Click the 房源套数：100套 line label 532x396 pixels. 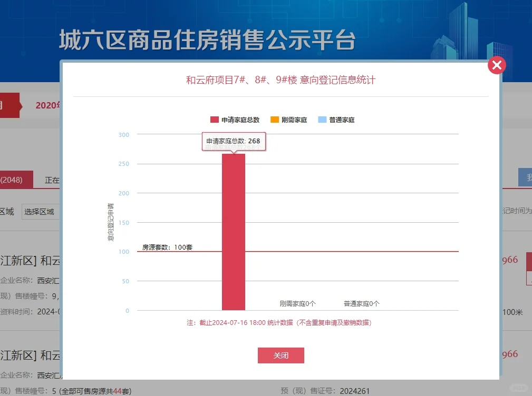(167, 247)
